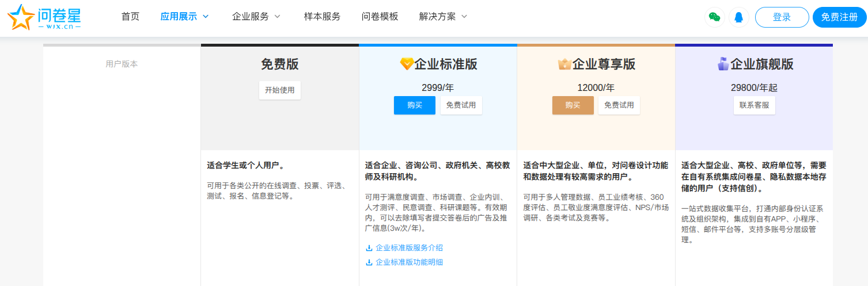Screen dimensions: 868x286
Task: Open 问卷模板 in the navigation
Action: click(x=380, y=17)
